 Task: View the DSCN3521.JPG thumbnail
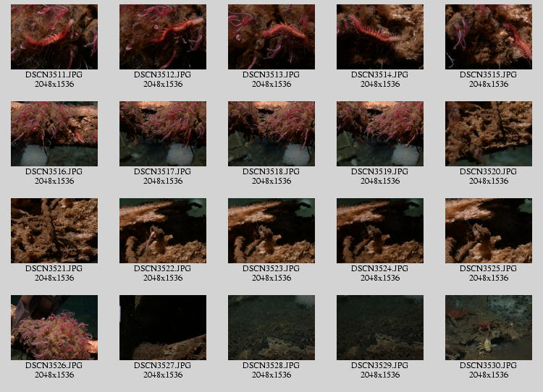pos(54,231)
